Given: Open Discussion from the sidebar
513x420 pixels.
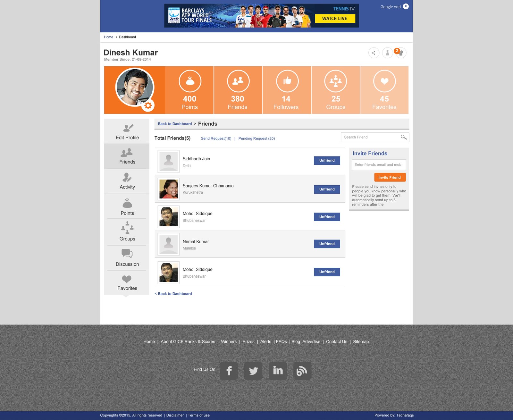Looking at the screenshot, I should tap(127, 258).
